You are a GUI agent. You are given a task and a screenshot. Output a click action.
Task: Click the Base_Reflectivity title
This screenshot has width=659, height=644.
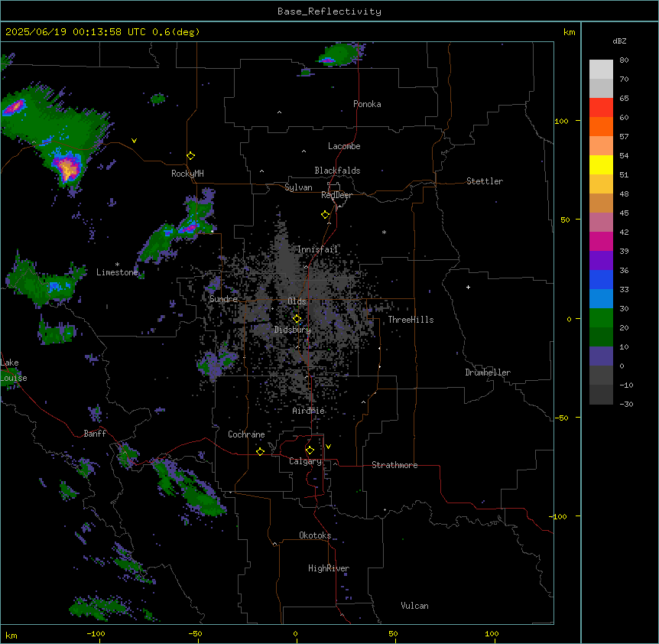pyautogui.click(x=329, y=11)
